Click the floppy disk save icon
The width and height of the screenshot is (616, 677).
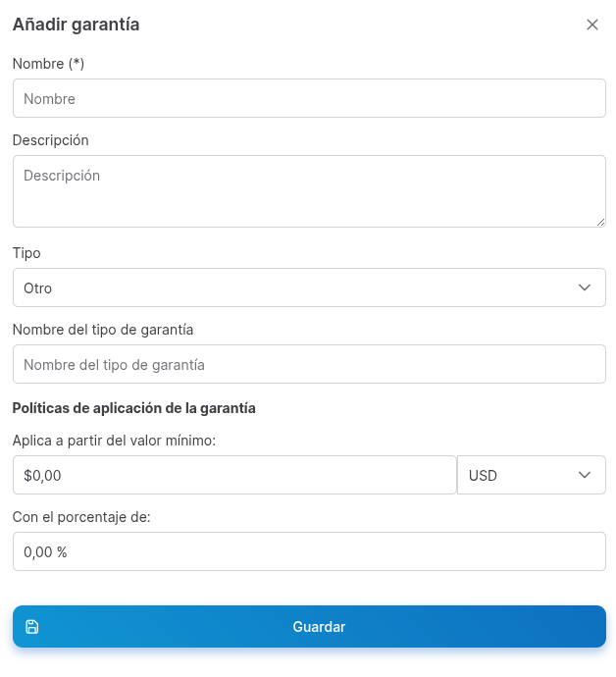[x=32, y=627]
